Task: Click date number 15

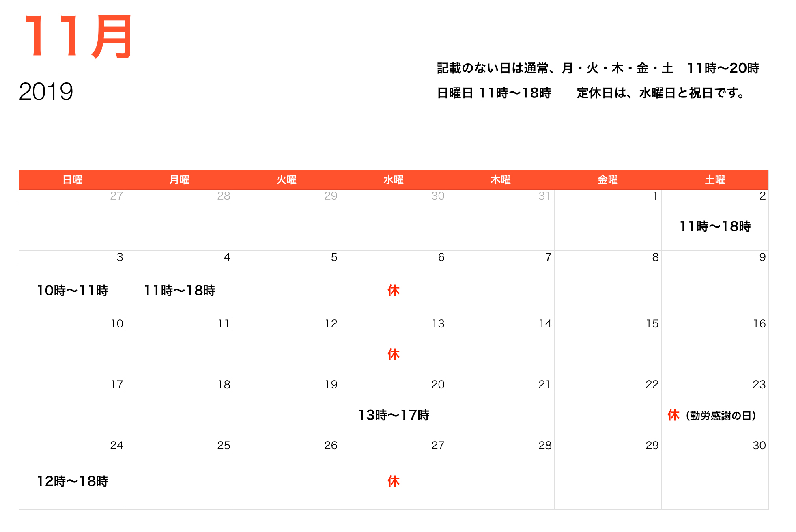Action: click(652, 324)
